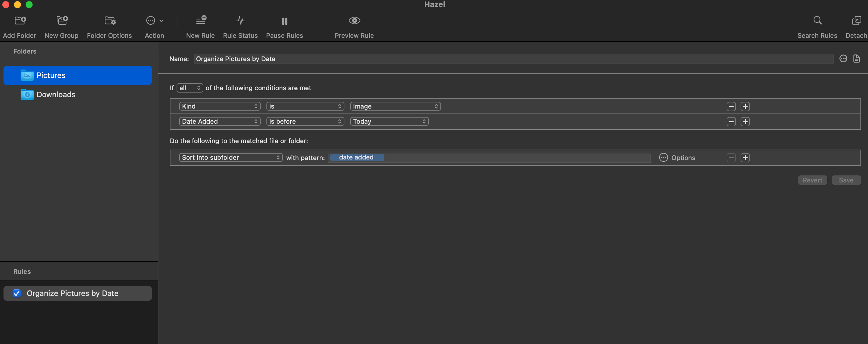This screenshot has height=344, width=868.
Task: Click the Save button
Action: 846,180
